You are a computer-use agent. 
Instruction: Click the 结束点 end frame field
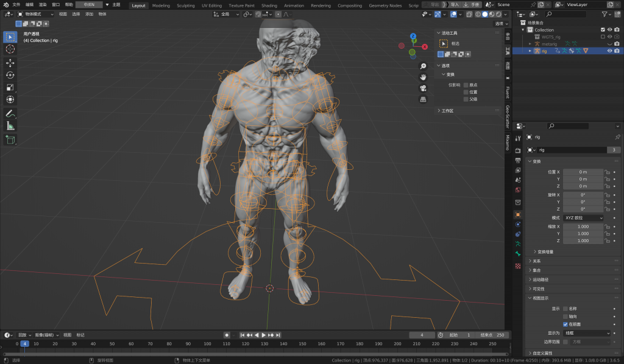click(x=492, y=335)
